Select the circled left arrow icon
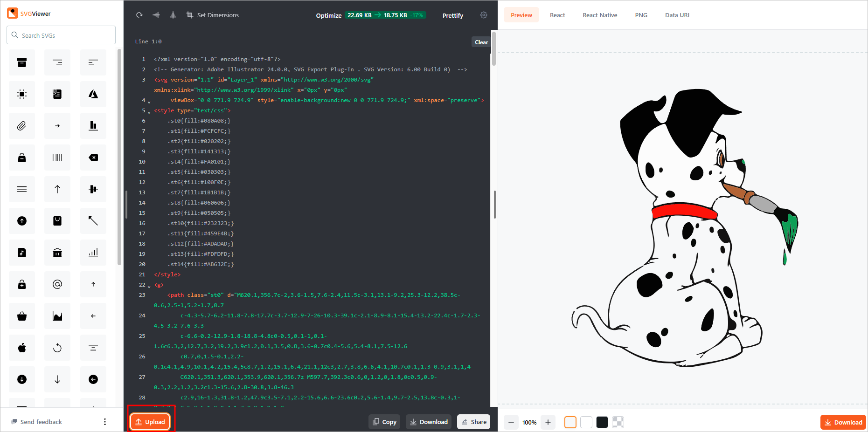868x432 pixels. (x=93, y=379)
